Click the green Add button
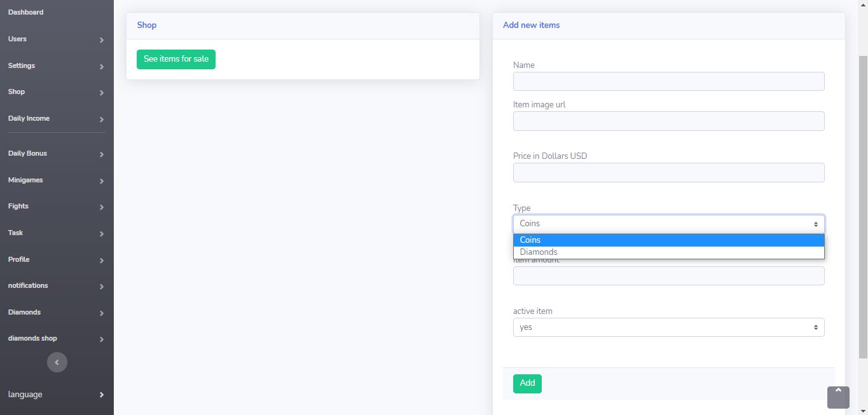The image size is (868, 415). coord(527,383)
